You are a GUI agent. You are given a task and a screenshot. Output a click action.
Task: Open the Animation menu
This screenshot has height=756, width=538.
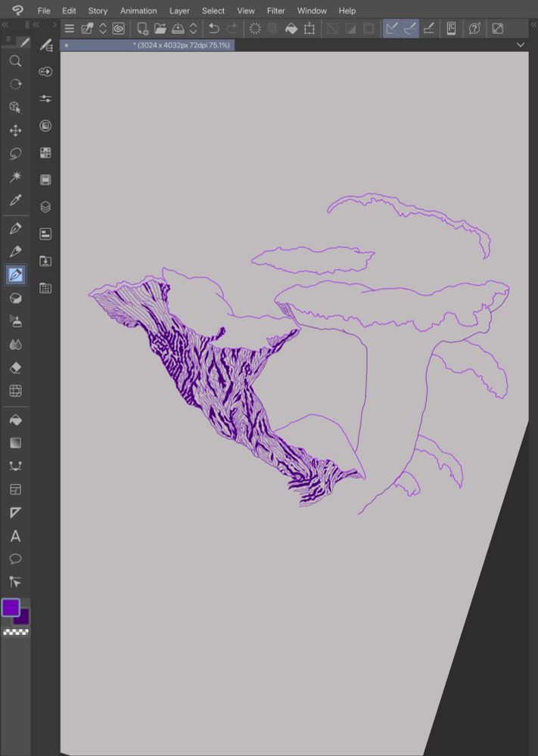click(x=138, y=11)
